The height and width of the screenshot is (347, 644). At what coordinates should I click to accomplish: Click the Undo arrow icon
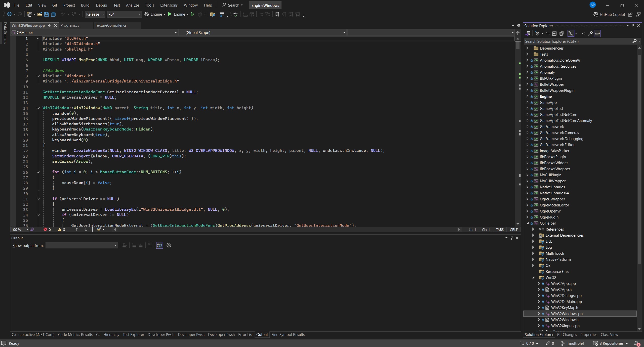63,14
